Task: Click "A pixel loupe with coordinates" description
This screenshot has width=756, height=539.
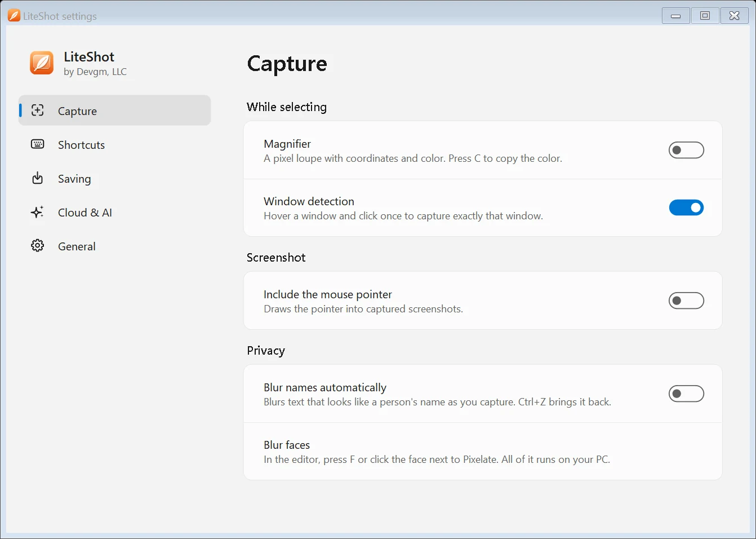Action: (413, 158)
